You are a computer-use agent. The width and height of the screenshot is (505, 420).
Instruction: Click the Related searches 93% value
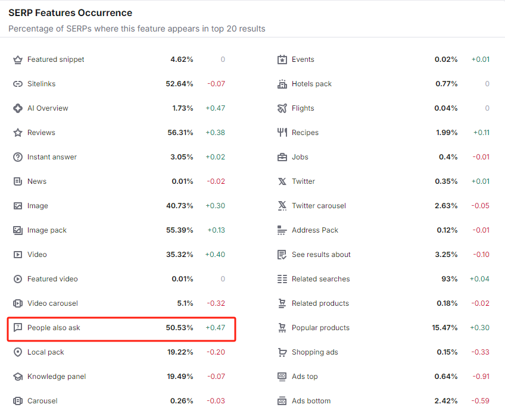(449, 279)
